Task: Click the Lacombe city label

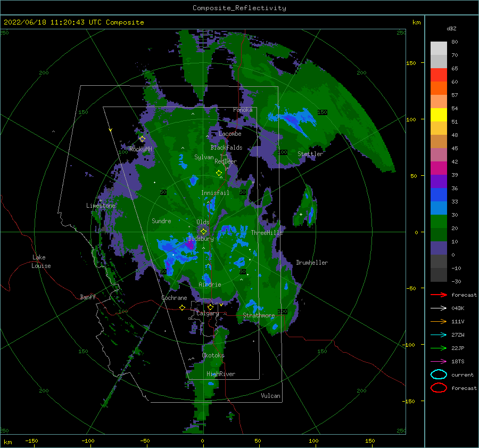Action: click(x=230, y=134)
